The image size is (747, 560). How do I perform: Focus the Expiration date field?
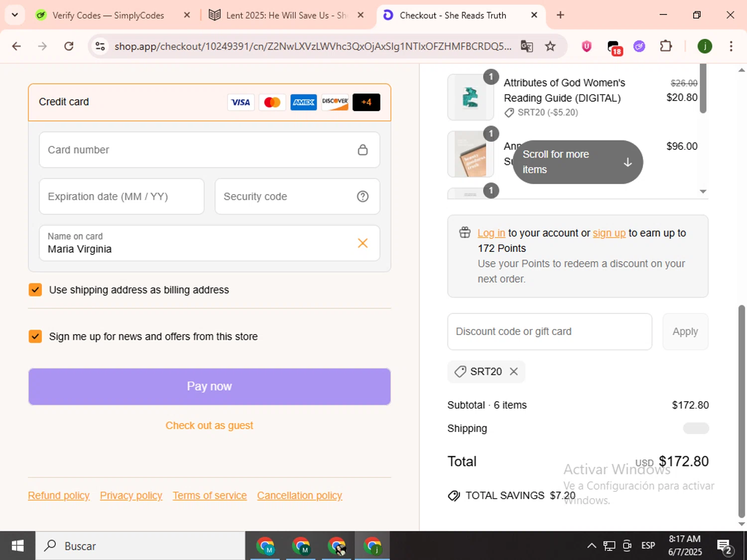click(x=122, y=197)
